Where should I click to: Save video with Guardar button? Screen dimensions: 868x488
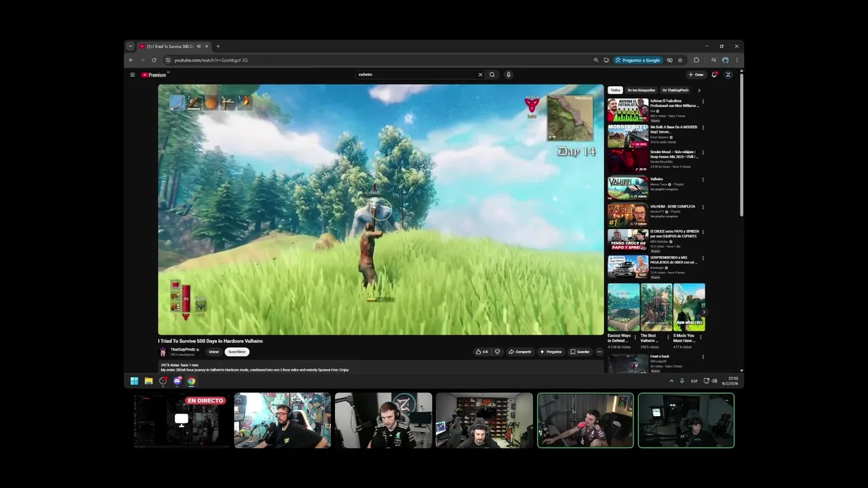pyautogui.click(x=580, y=352)
